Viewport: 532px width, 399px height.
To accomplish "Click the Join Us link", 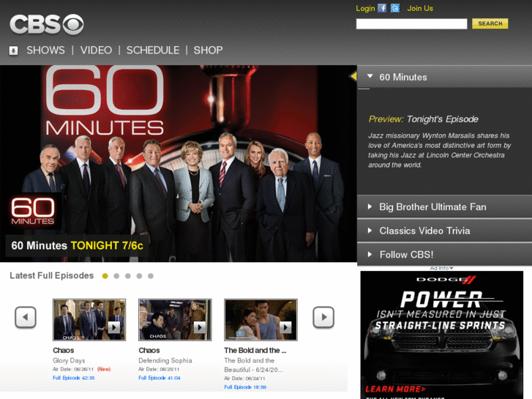I will click(420, 9).
